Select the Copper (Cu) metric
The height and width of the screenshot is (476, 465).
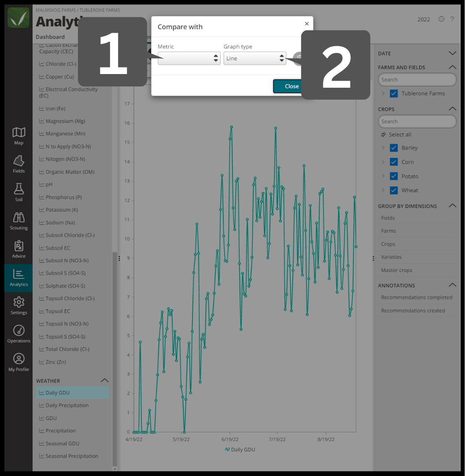(x=56, y=77)
